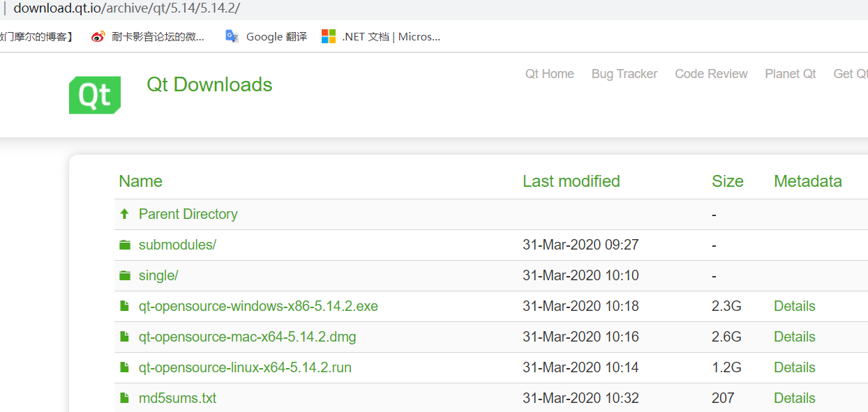Download qt-opensource-windows-x86-5.14.2.exe
This screenshot has height=412, width=868.
pyautogui.click(x=258, y=306)
